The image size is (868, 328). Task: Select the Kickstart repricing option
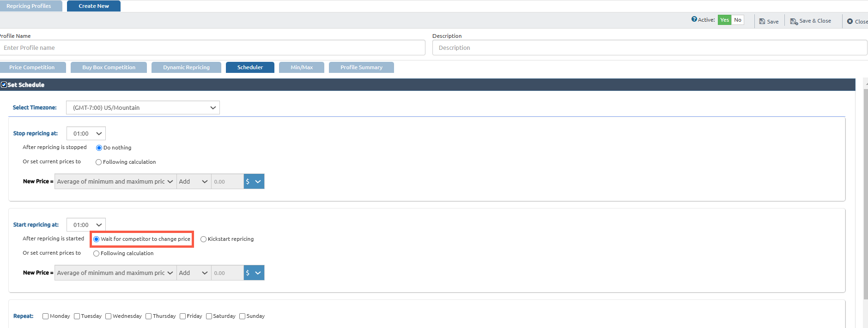coord(203,239)
